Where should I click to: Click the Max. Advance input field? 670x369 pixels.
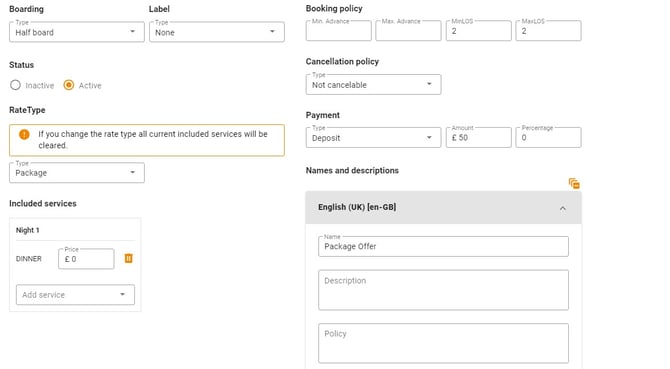tap(408, 31)
